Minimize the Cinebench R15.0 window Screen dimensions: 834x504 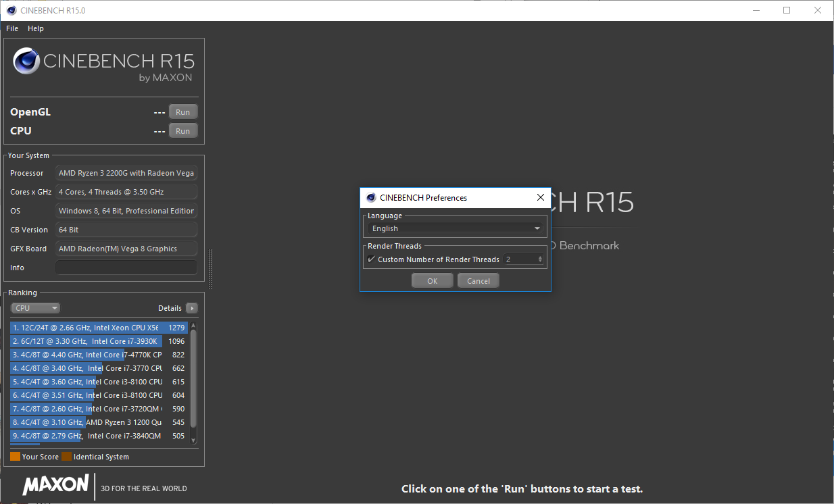(x=756, y=10)
